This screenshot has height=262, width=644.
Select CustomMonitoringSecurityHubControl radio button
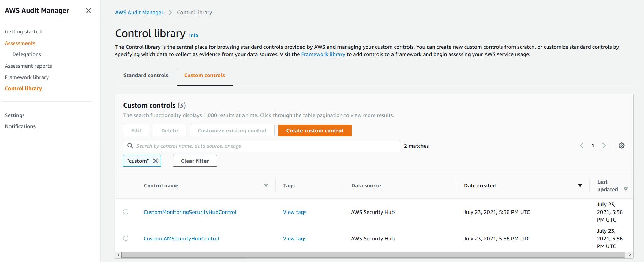126,212
